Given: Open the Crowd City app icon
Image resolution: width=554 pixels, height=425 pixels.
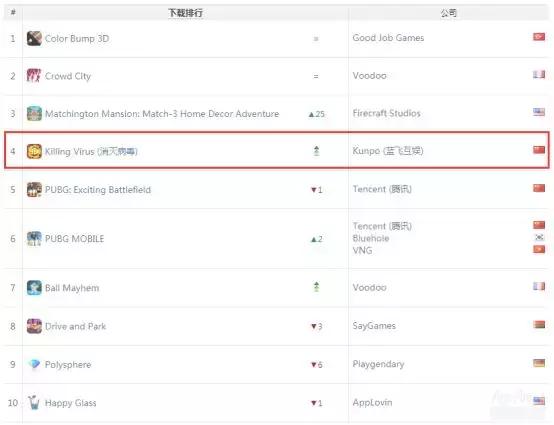Looking at the screenshot, I should (34, 76).
